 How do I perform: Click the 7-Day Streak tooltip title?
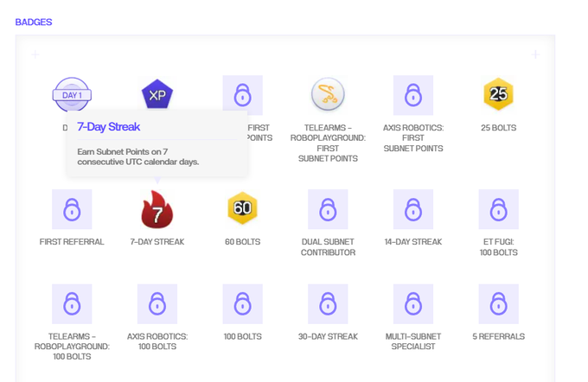point(108,127)
